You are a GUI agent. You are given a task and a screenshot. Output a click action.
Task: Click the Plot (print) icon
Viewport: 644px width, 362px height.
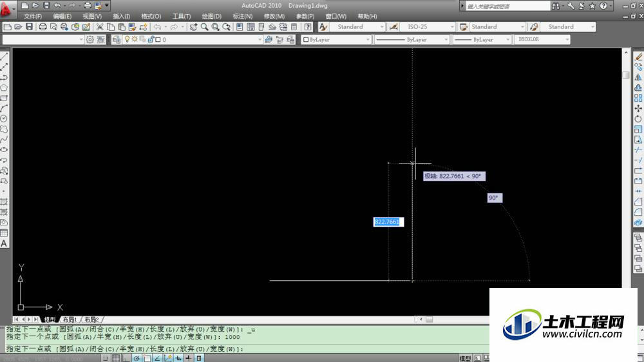(x=43, y=26)
